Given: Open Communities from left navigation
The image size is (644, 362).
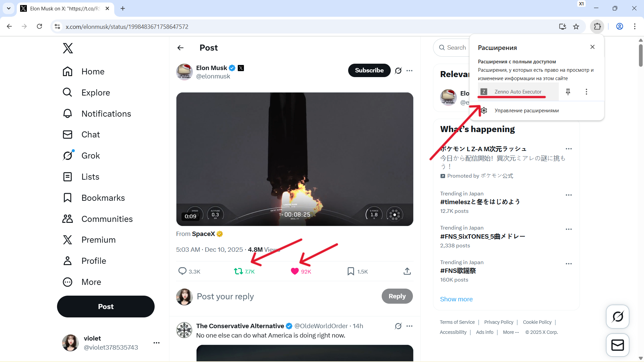Looking at the screenshot, I should pyautogui.click(x=107, y=219).
